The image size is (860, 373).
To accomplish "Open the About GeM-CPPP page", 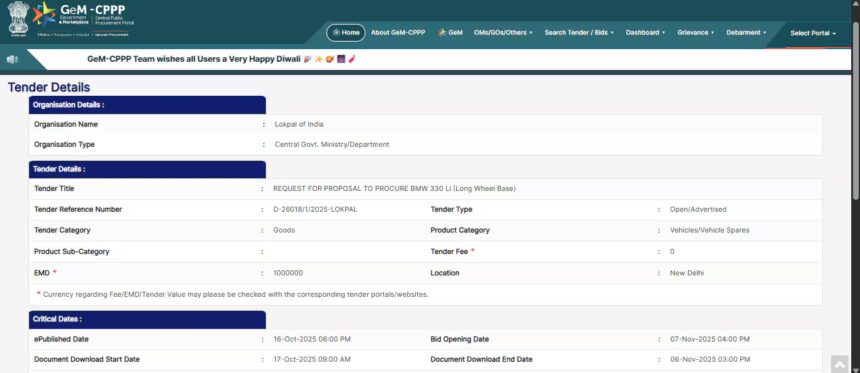I will 398,33.
